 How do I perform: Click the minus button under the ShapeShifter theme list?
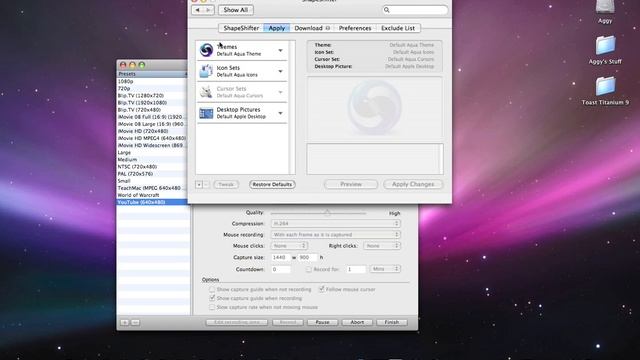[206, 184]
